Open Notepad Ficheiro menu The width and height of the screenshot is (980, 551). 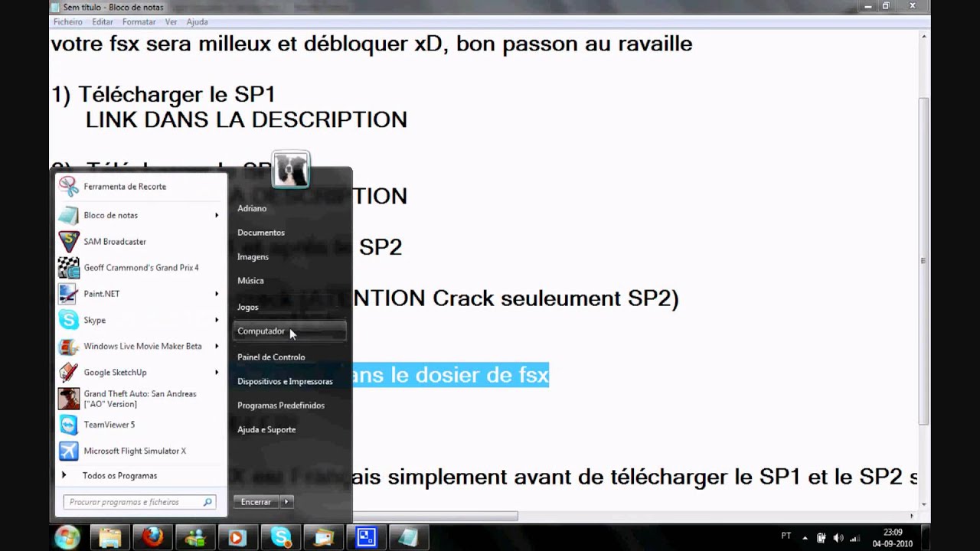click(x=68, y=22)
